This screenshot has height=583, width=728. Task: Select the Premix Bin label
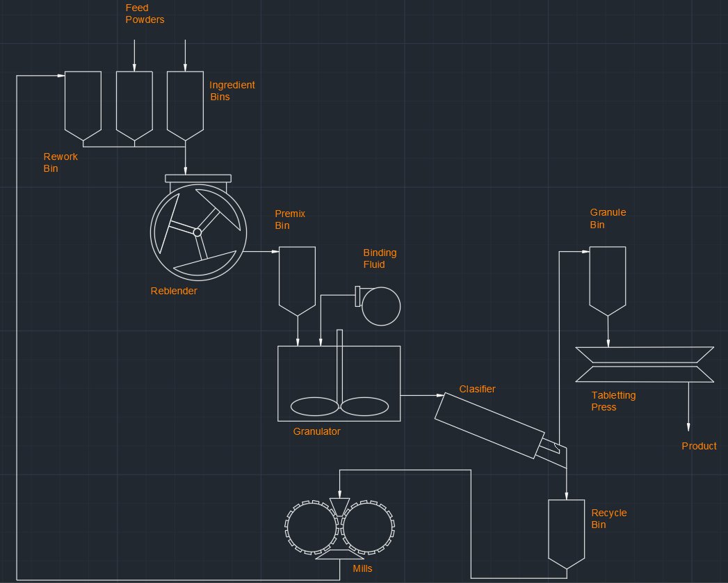tap(290, 219)
